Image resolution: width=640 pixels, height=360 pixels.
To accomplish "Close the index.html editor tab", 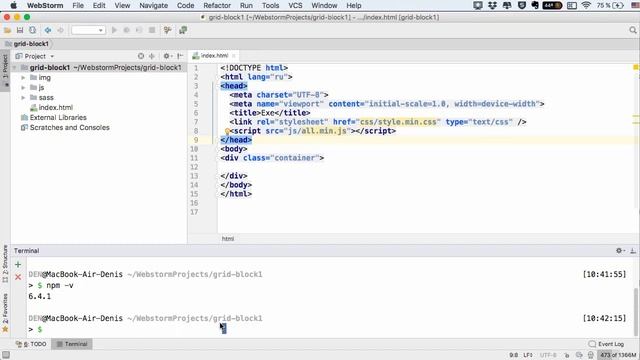I will pyautogui.click(x=234, y=56).
